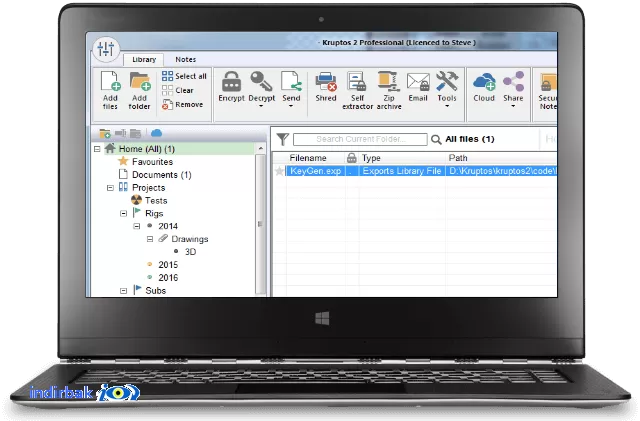Open the Send dropdown arrow
This screenshot has width=640, height=421.
[x=291, y=106]
